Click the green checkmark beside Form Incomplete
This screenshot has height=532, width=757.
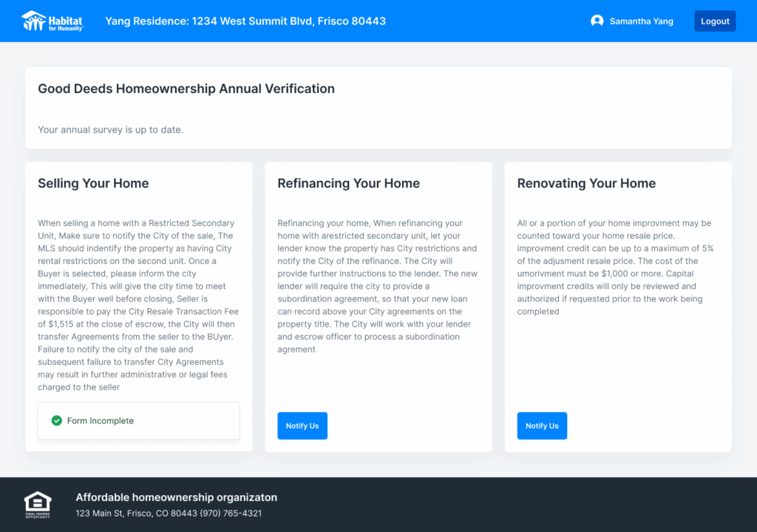(57, 420)
